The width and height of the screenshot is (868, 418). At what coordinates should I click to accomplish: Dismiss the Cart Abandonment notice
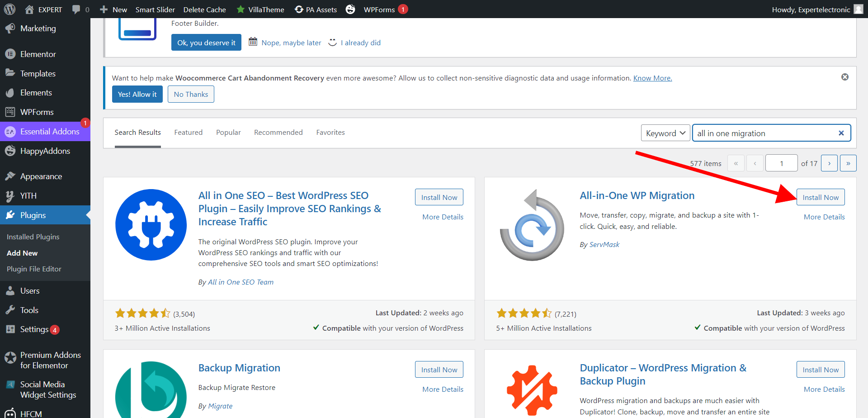(x=844, y=77)
